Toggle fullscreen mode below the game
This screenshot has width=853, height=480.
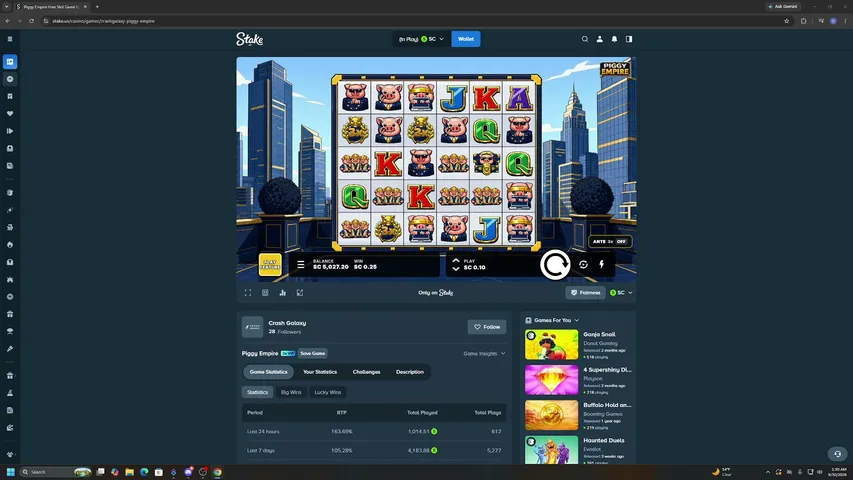coord(248,293)
